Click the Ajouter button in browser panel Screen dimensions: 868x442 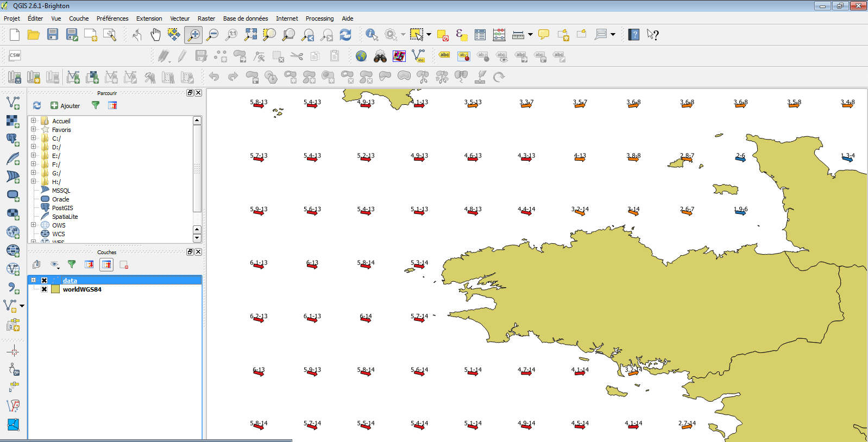(65, 106)
